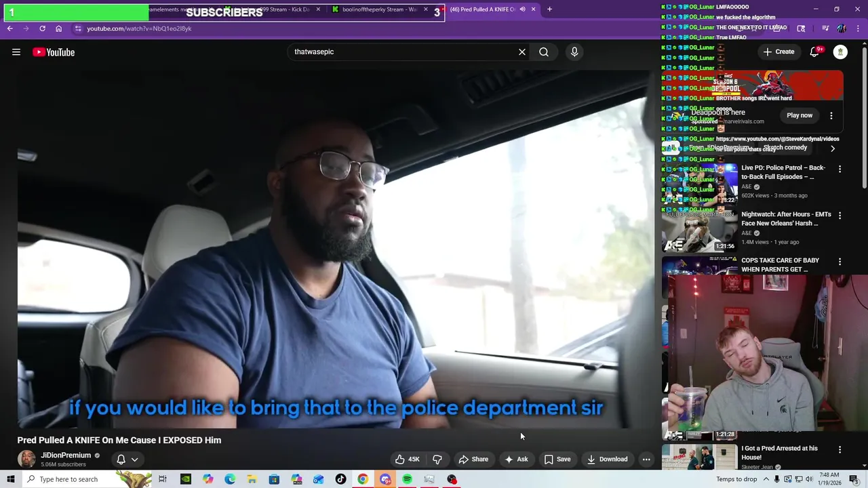Screen dimensions: 868x488
Task: Open the account avatar menu
Action: pos(840,52)
